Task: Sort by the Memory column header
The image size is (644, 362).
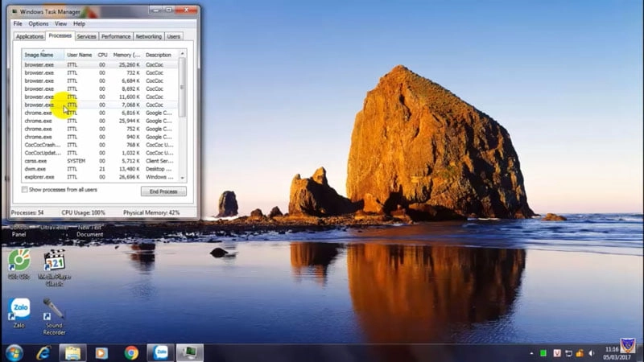Action: pyautogui.click(x=126, y=55)
